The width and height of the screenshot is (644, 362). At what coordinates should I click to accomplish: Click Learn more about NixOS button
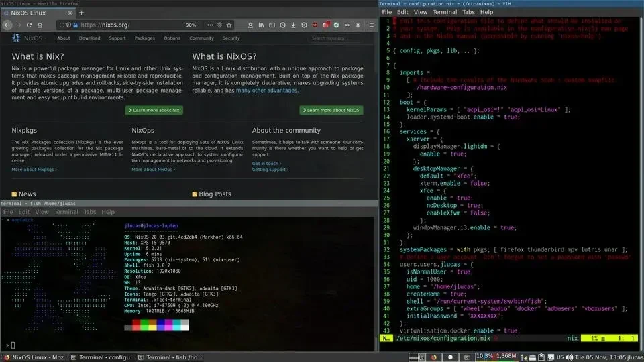point(331,110)
